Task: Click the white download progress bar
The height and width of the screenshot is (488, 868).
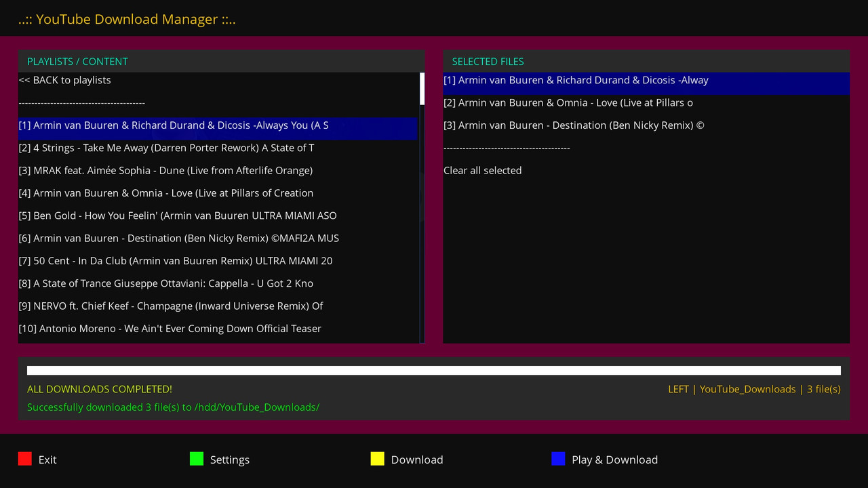Action: tap(434, 370)
